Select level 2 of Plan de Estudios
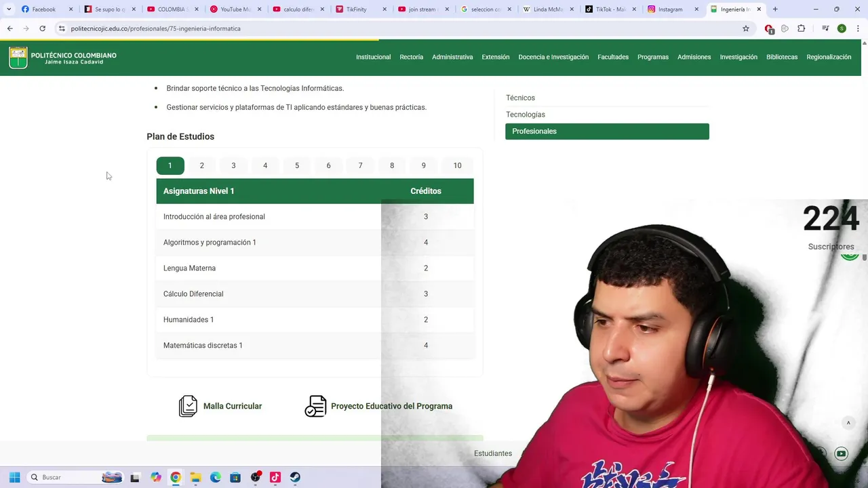 (x=201, y=165)
